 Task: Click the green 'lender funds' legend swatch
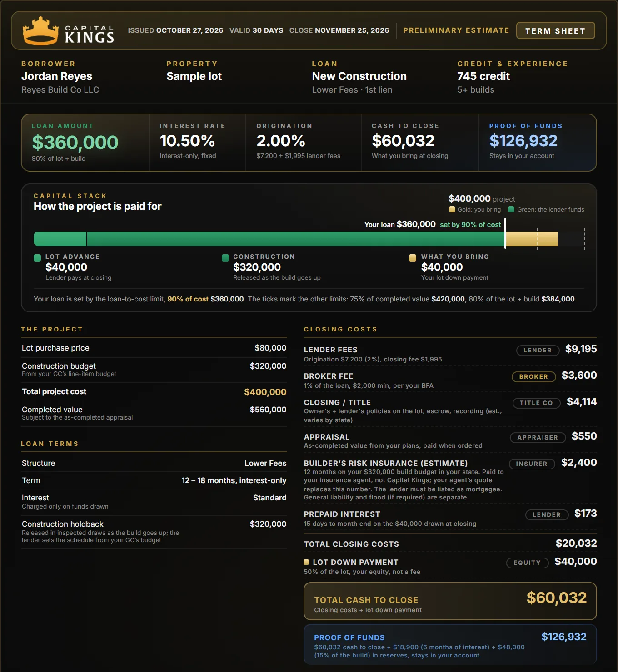[511, 209]
